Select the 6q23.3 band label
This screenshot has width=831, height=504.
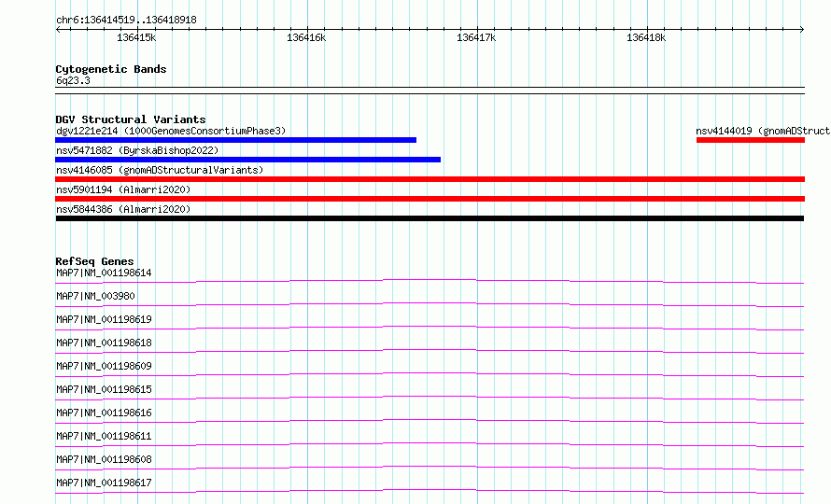pyautogui.click(x=73, y=80)
